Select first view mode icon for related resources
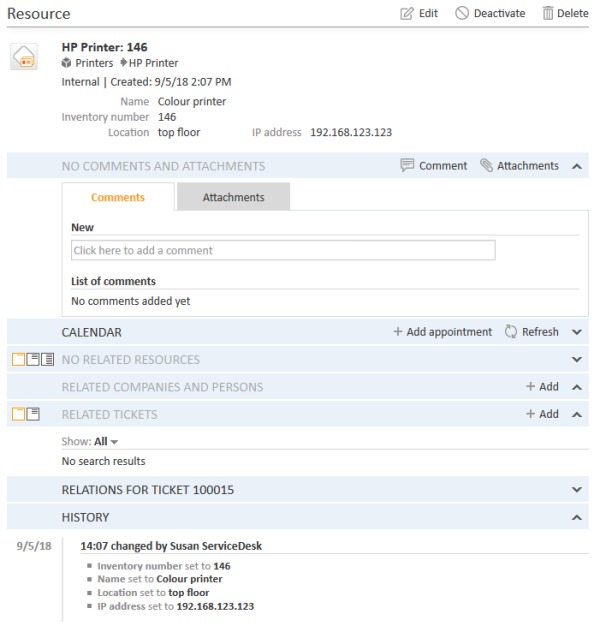The height and width of the screenshot is (626, 600). (x=17, y=360)
